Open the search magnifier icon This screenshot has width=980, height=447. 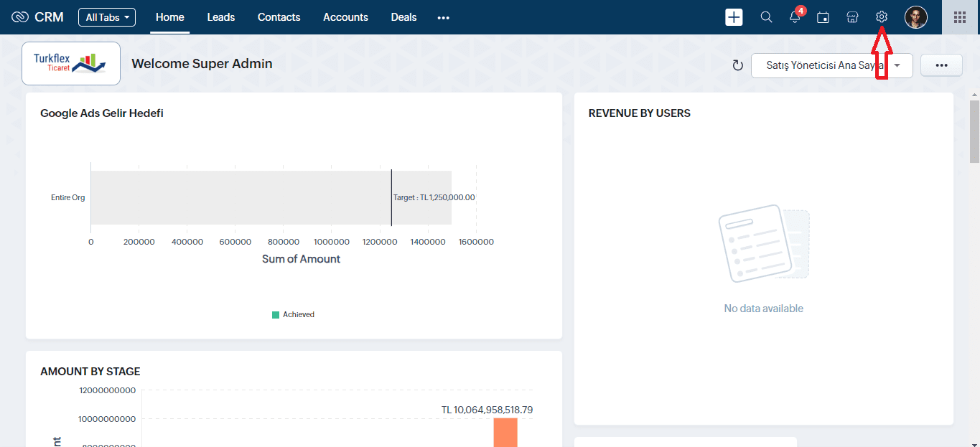(x=766, y=17)
